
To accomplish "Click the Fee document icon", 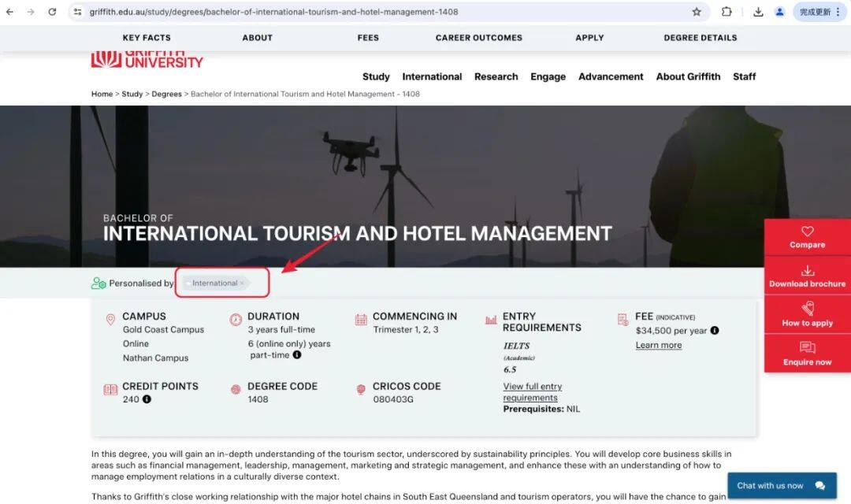I will pyautogui.click(x=622, y=320).
